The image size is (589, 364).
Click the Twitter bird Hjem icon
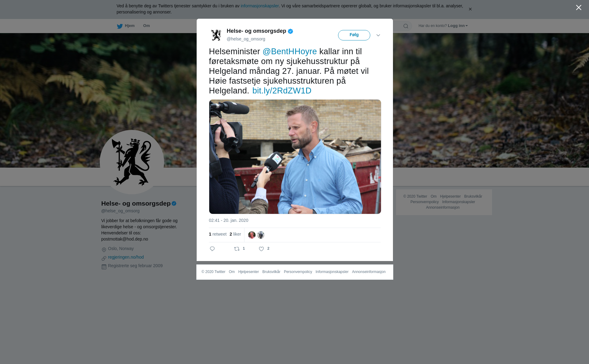tap(120, 26)
